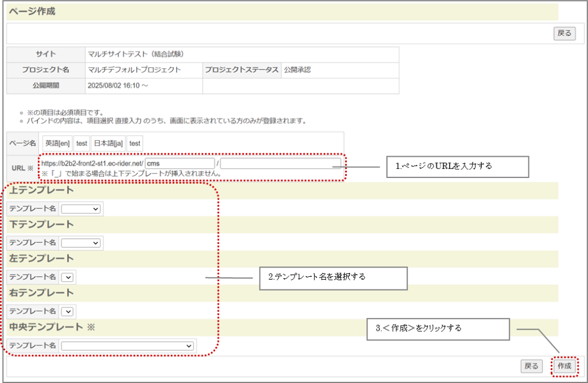Open the 中央テンプレート template name dropdown

pos(127,346)
